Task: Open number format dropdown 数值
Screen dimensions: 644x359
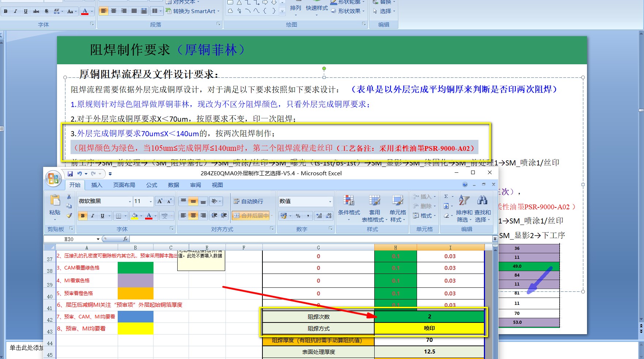Action: [330, 201]
